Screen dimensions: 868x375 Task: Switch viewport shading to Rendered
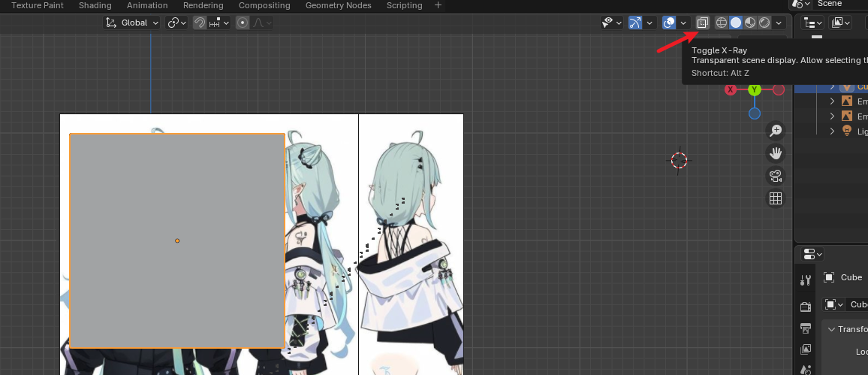click(x=764, y=23)
